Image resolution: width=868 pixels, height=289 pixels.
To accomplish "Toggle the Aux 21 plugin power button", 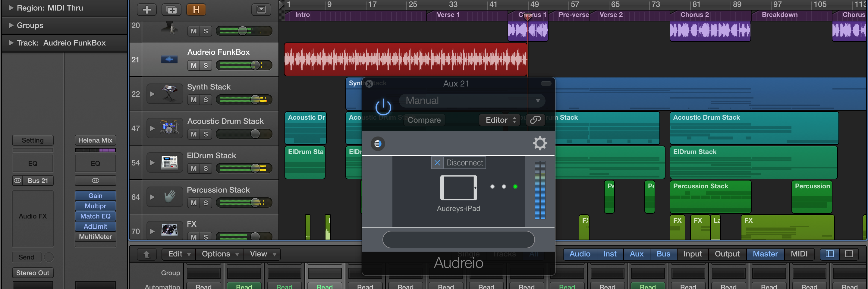I will [x=383, y=107].
